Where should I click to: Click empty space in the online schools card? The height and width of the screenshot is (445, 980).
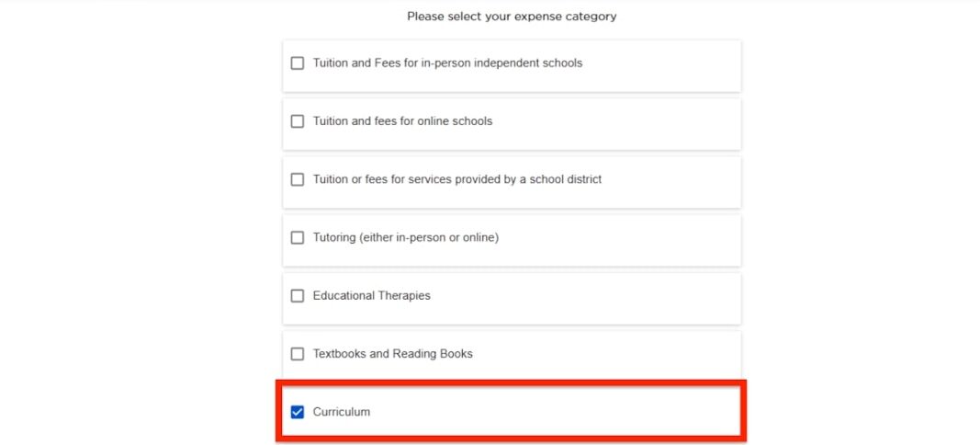tap(625, 121)
